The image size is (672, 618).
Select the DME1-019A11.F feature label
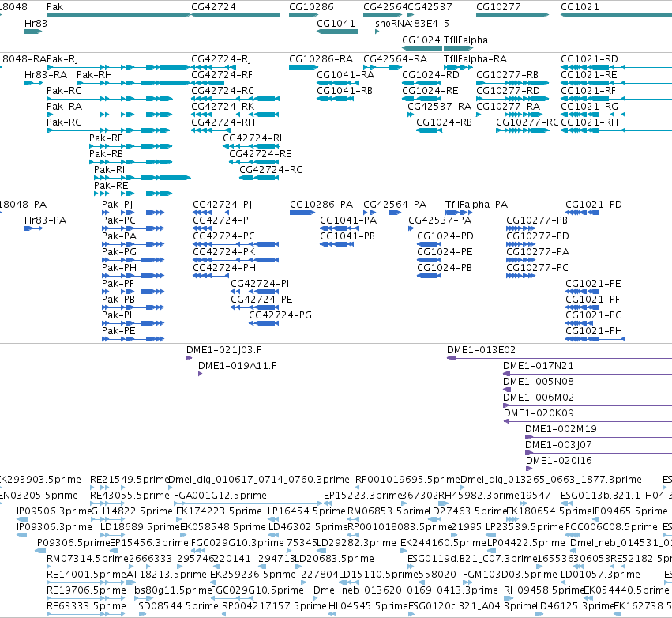click(237, 366)
